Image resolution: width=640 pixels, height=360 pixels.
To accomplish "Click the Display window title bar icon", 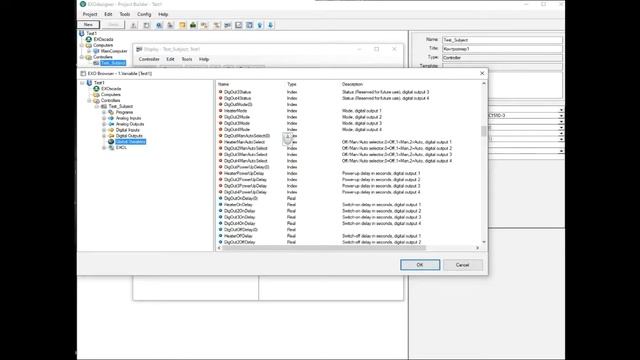I will coord(139,49).
